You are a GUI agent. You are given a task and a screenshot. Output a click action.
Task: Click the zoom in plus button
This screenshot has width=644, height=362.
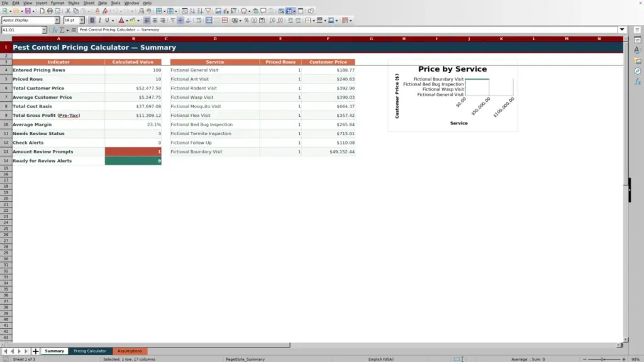[623, 359]
